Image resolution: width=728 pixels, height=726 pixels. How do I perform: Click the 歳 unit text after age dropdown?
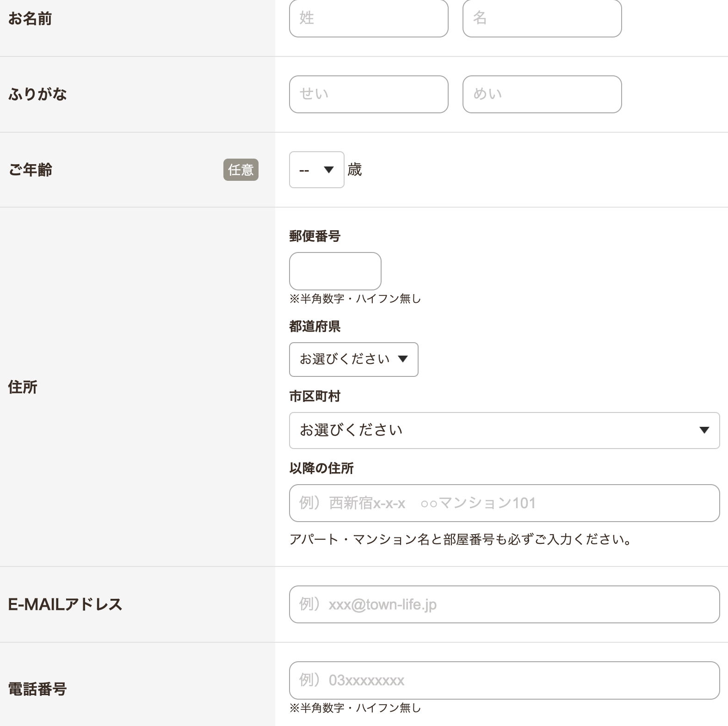pyautogui.click(x=355, y=170)
